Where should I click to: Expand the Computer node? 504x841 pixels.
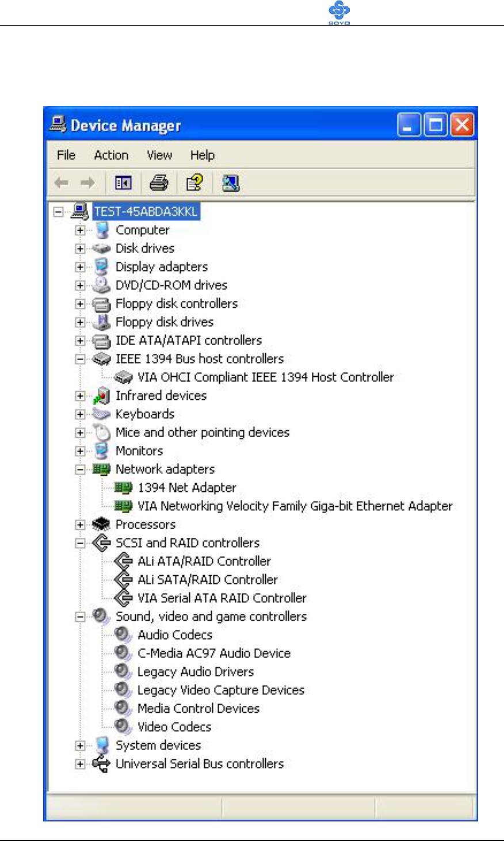[80, 230]
